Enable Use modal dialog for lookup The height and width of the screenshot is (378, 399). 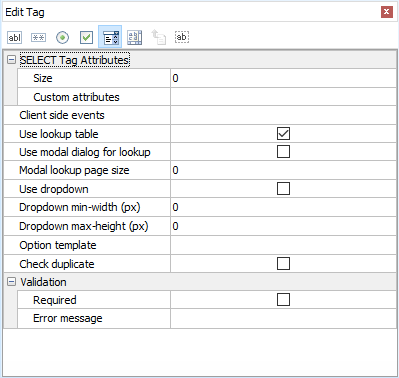(283, 152)
